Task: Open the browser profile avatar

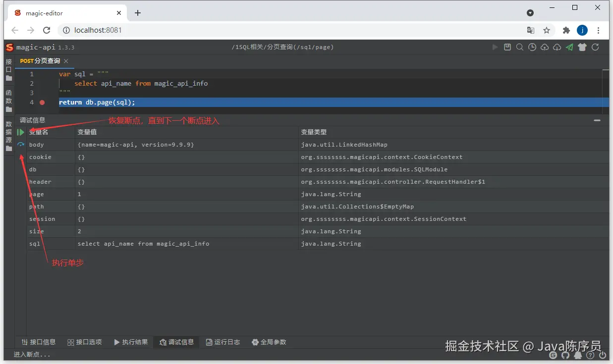Action: pyautogui.click(x=582, y=30)
